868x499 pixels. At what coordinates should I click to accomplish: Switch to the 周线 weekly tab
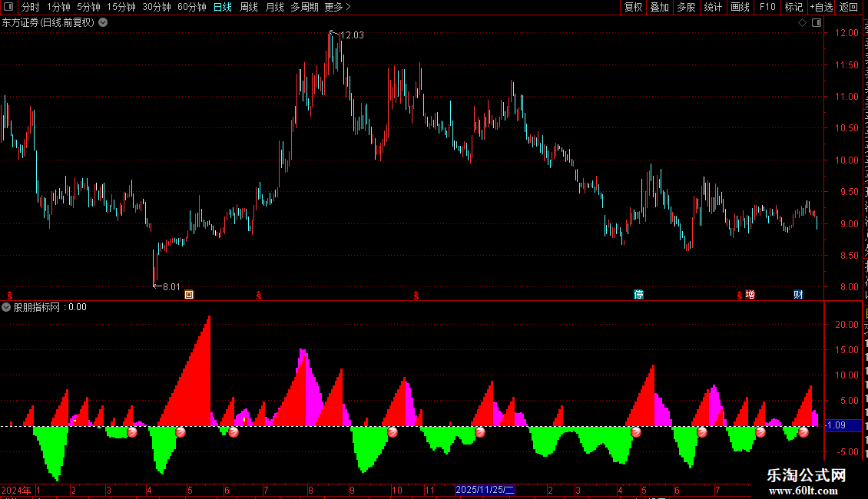pyautogui.click(x=249, y=7)
